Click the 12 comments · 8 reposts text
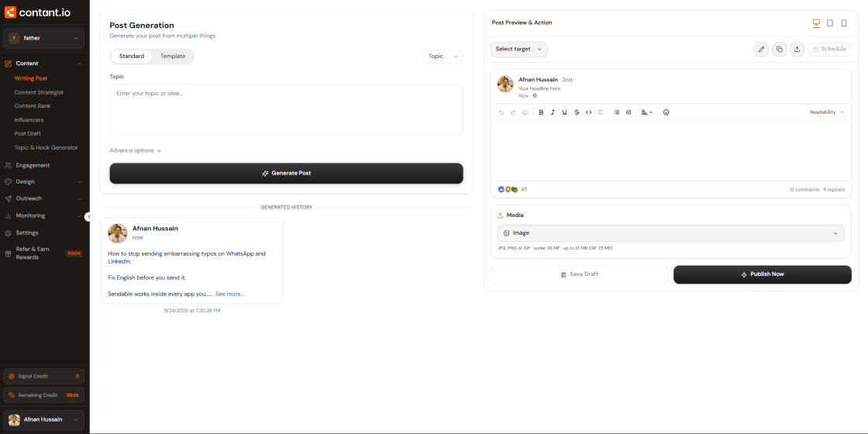Image resolution: width=868 pixels, height=434 pixels. pos(817,189)
